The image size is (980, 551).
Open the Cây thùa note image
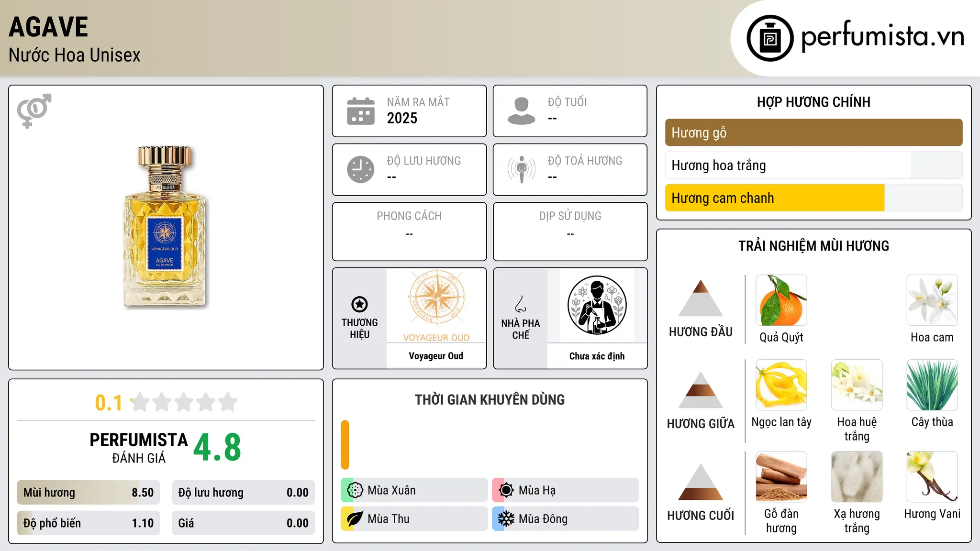point(932,385)
